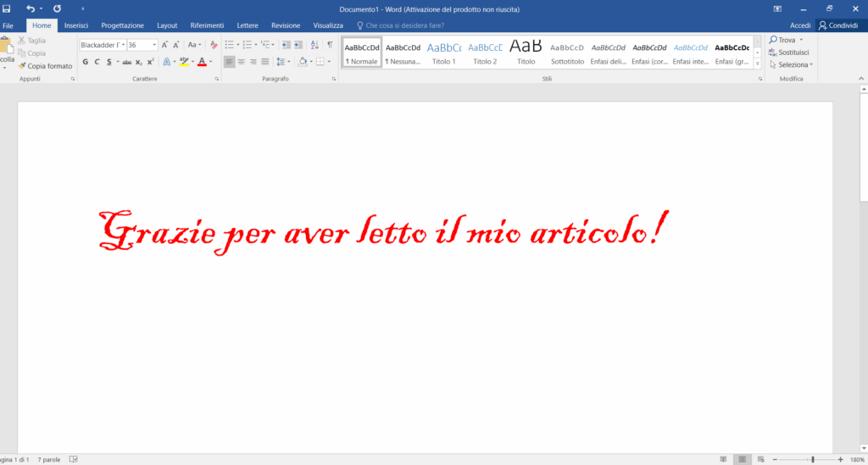Toggle italic (C) formatting
868x465 pixels.
[x=97, y=62]
